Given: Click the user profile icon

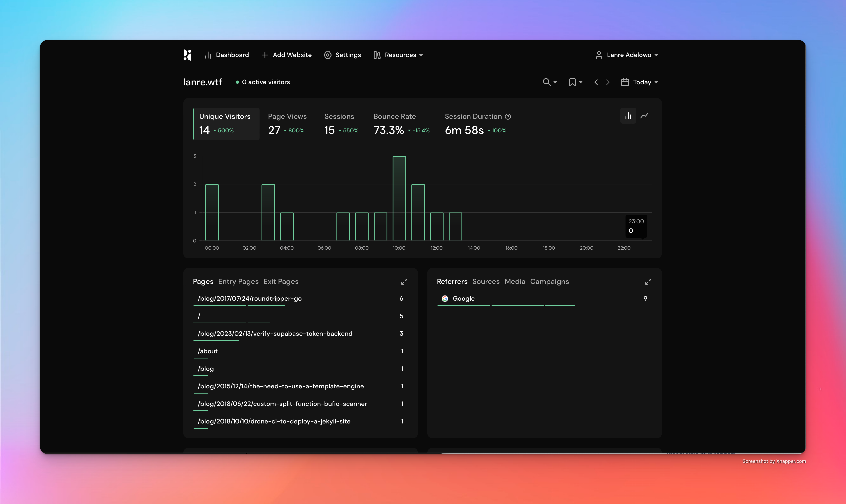Looking at the screenshot, I should tap(599, 55).
